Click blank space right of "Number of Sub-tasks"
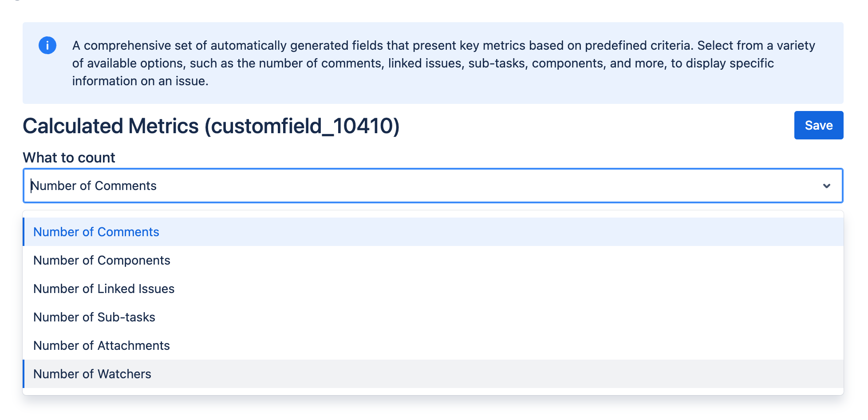Viewport: 868px width, 420px height. click(x=488, y=317)
